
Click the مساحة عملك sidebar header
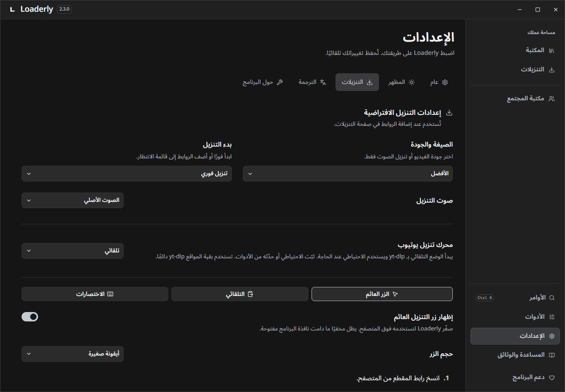pos(541,33)
